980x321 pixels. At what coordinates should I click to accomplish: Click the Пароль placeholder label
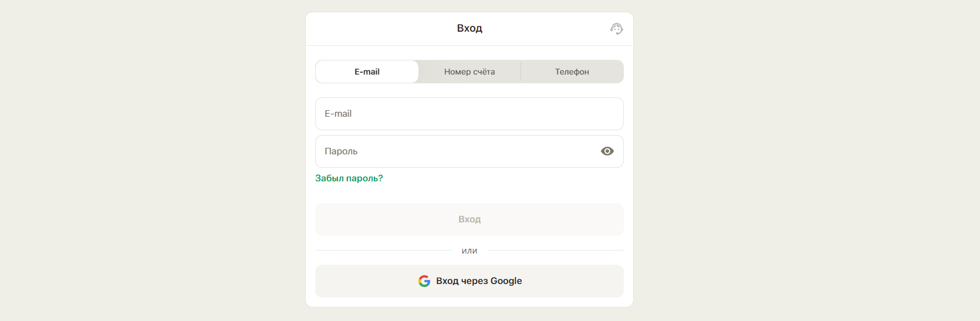pos(341,151)
